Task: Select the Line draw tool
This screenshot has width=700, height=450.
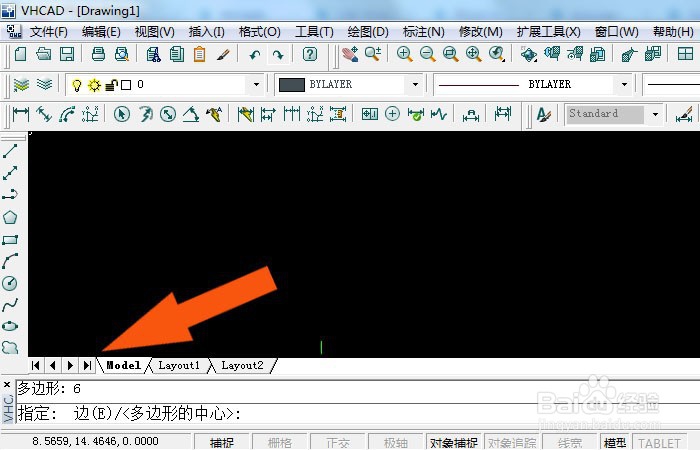Action: pos(10,151)
